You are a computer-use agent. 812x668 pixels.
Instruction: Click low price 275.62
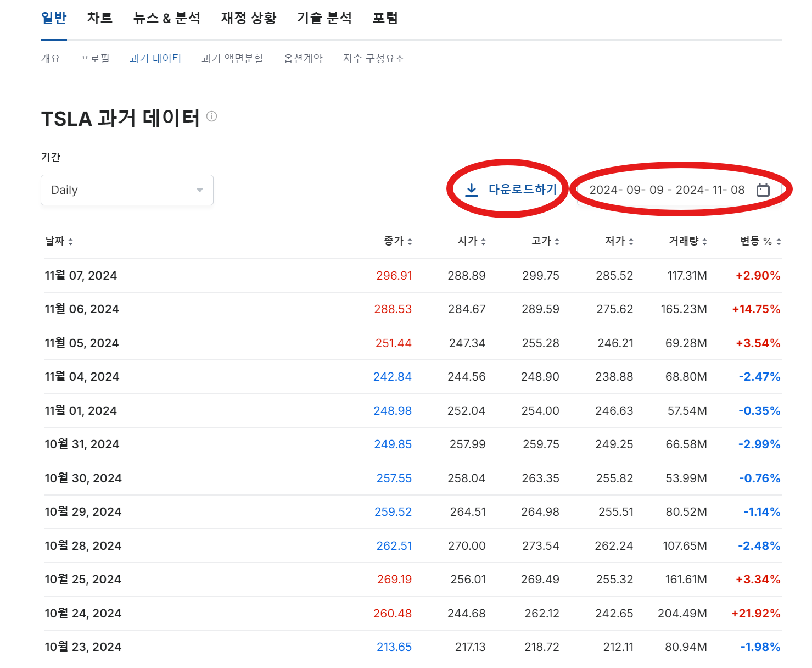pos(615,309)
